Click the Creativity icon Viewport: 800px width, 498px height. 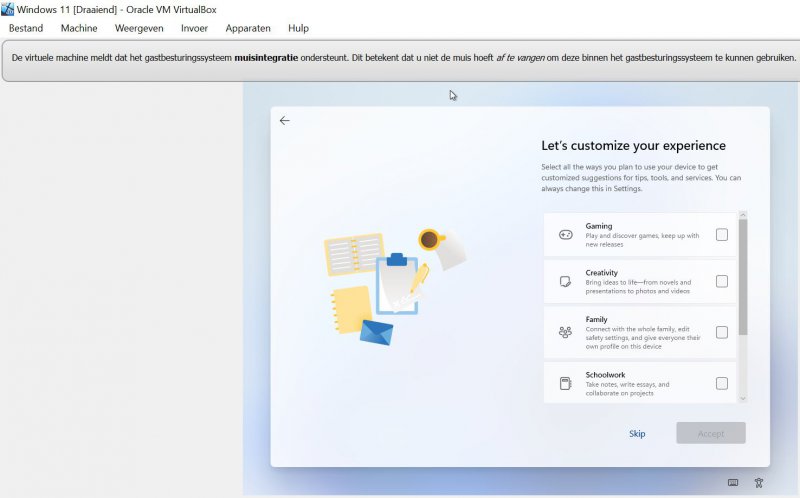(x=565, y=282)
